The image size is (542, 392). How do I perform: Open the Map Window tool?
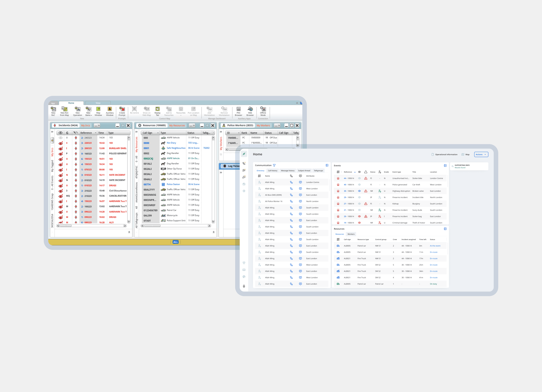98,109
